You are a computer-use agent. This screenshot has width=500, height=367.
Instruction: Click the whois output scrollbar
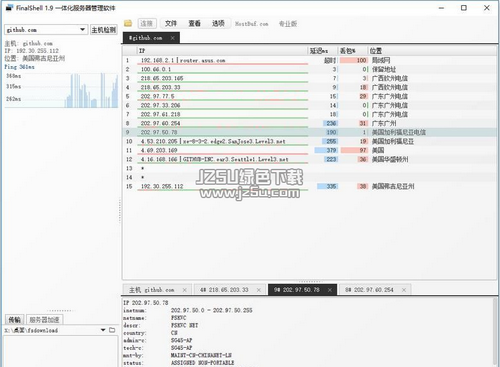[x=495, y=332]
